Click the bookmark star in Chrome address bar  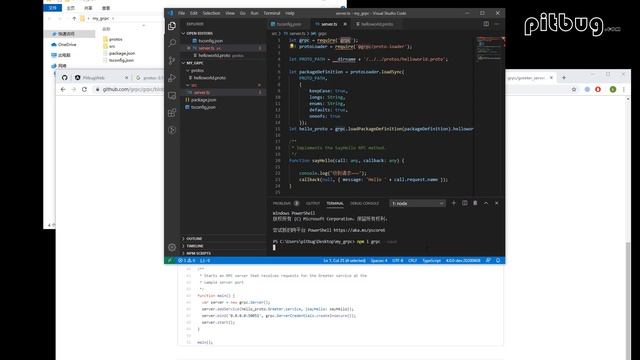574,89
